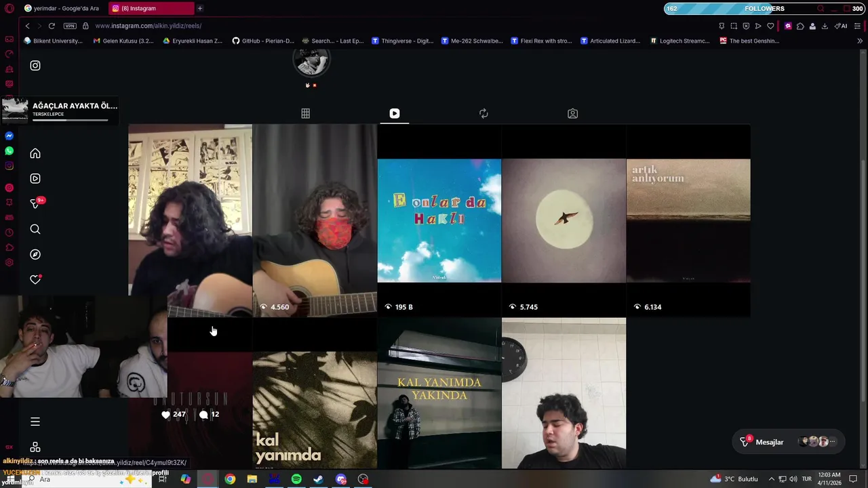Reload the current page
This screenshot has width=868, height=488.
[52, 26]
